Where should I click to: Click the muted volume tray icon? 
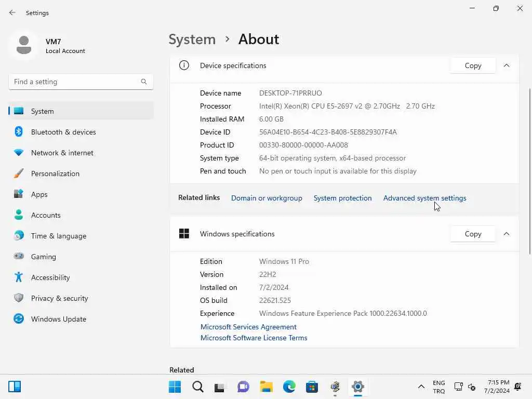click(472, 387)
